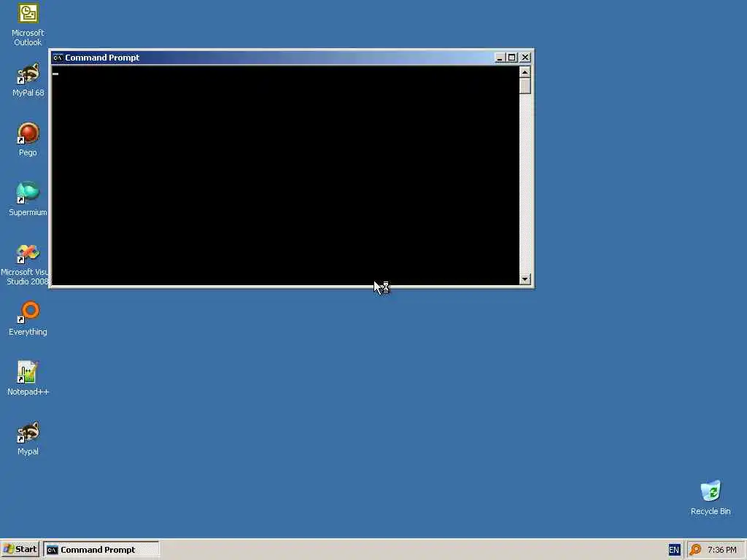
Task: Click the EN language indicator
Action: [673, 550]
